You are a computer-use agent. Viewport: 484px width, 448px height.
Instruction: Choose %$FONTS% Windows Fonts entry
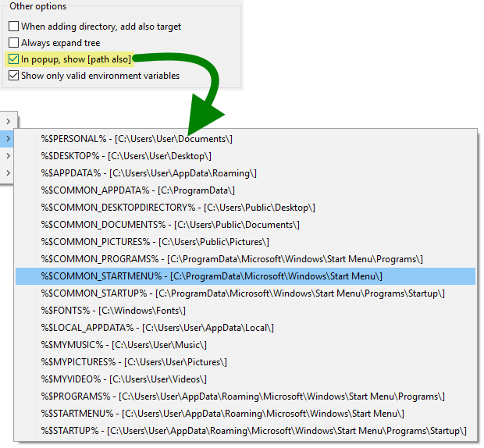(x=116, y=311)
